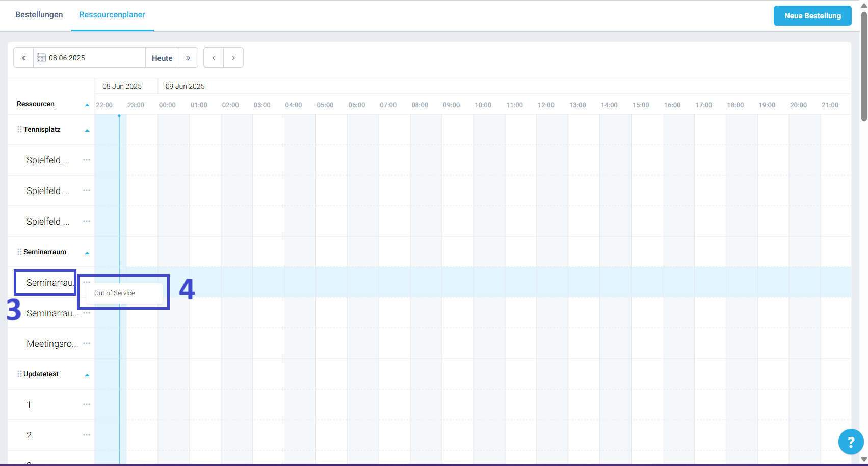Click the 12:00 time column header
868x466 pixels.
(546, 105)
